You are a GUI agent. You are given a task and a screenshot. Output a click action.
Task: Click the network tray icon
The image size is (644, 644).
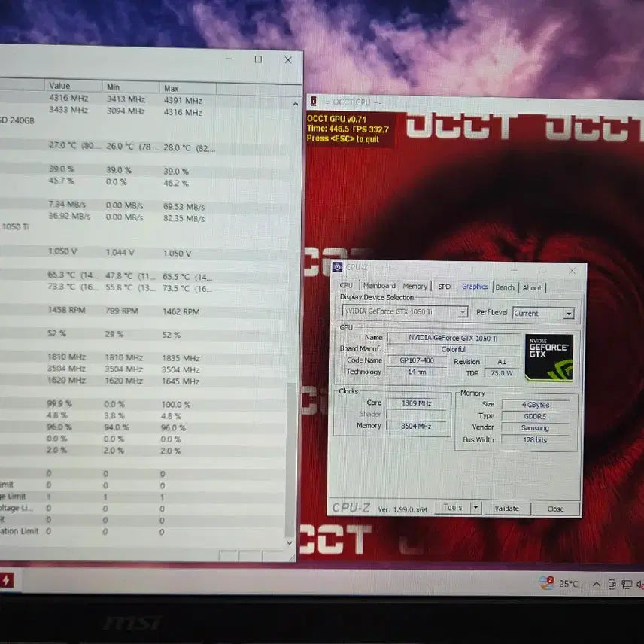click(627, 585)
